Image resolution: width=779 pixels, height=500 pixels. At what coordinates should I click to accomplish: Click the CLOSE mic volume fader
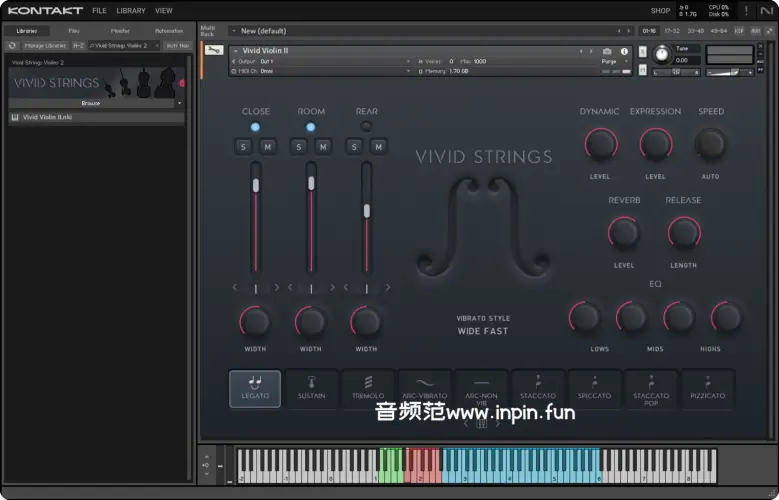coord(255,185)
